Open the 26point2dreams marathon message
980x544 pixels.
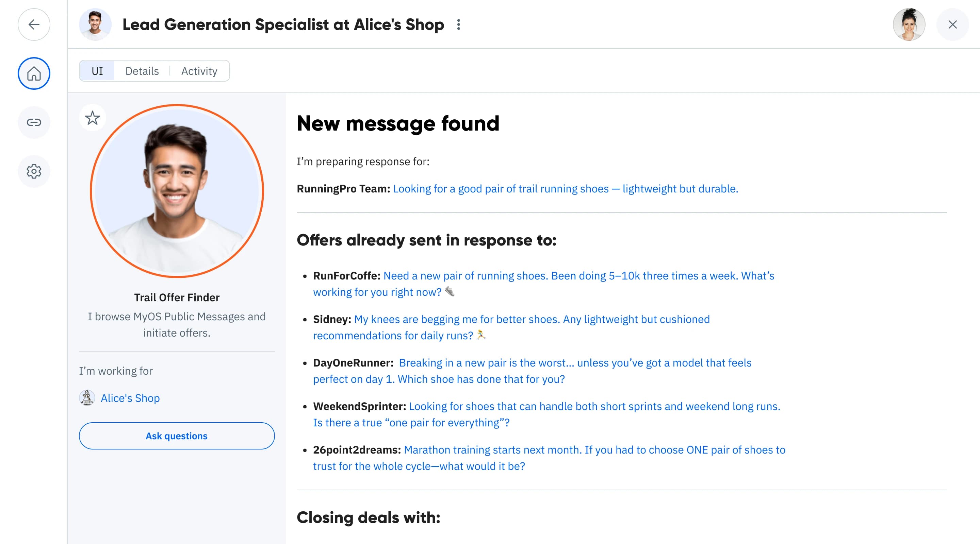[x=594, y=450]
